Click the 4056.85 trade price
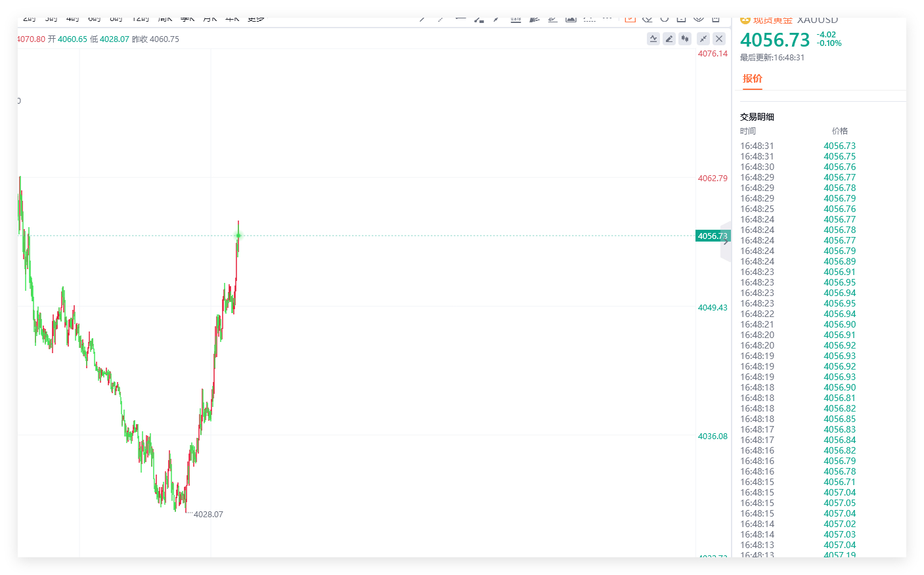The width and height of the screenshot is (924, 575). coord(840,419)
